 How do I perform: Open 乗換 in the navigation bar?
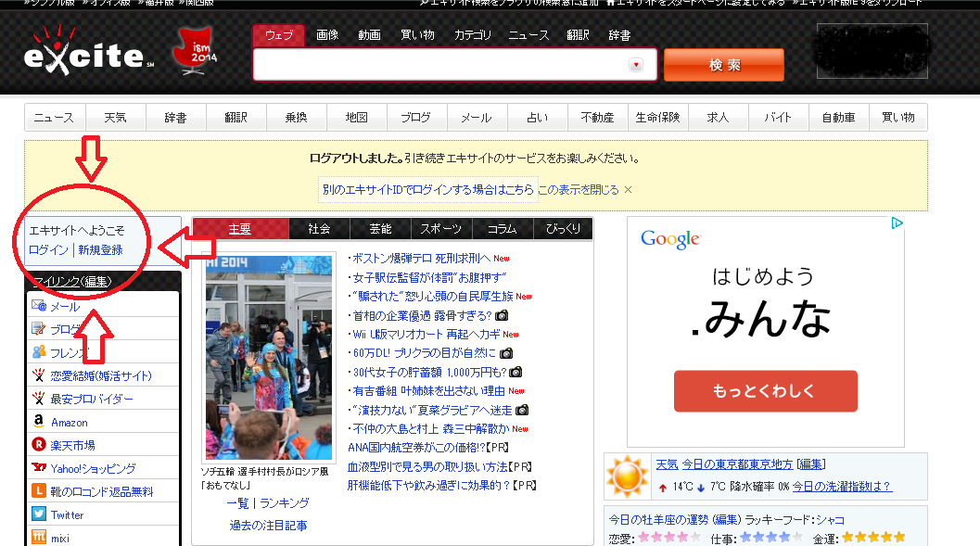coord(297,118)
